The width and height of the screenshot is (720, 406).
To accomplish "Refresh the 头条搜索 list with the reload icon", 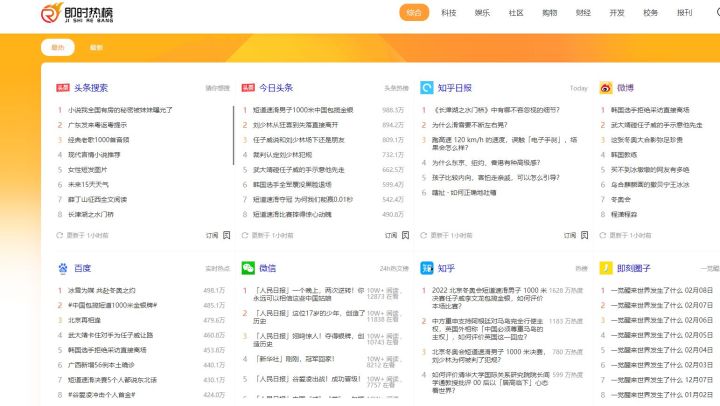I will (x=59, y=235).
